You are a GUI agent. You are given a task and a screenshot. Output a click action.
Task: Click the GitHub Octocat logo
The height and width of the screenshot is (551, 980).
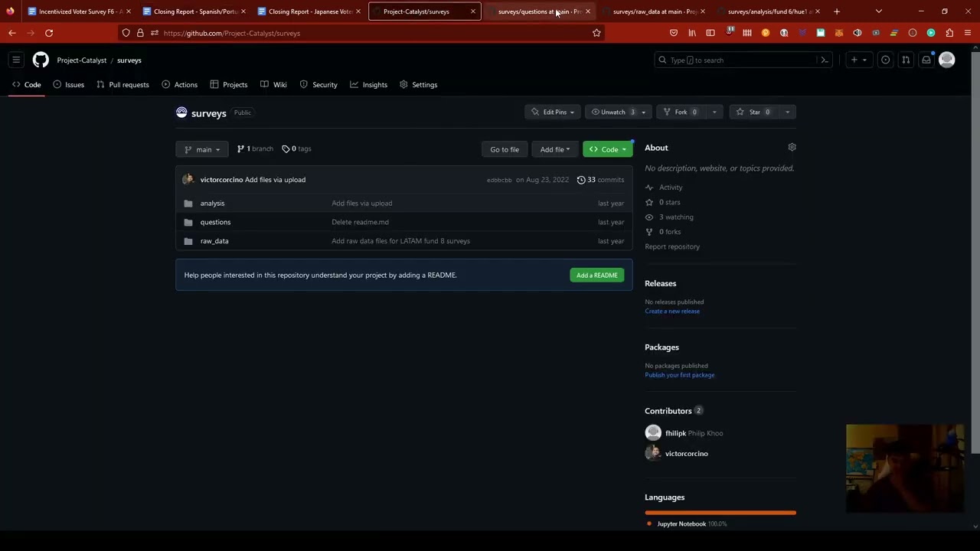[x=41, y=60]
